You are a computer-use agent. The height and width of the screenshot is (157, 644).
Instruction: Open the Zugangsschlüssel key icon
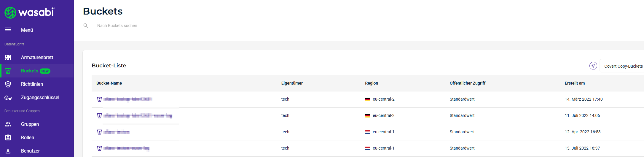click(x=8, y=98)
